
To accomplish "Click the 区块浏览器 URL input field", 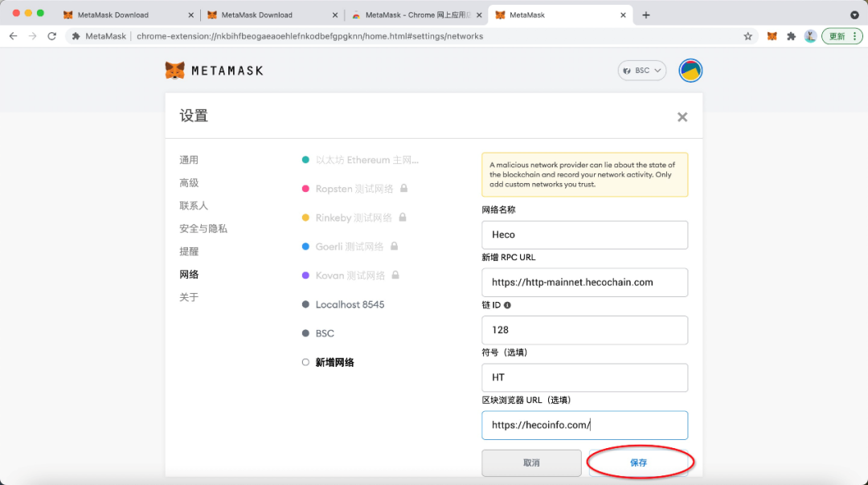I will pos(584,426).
